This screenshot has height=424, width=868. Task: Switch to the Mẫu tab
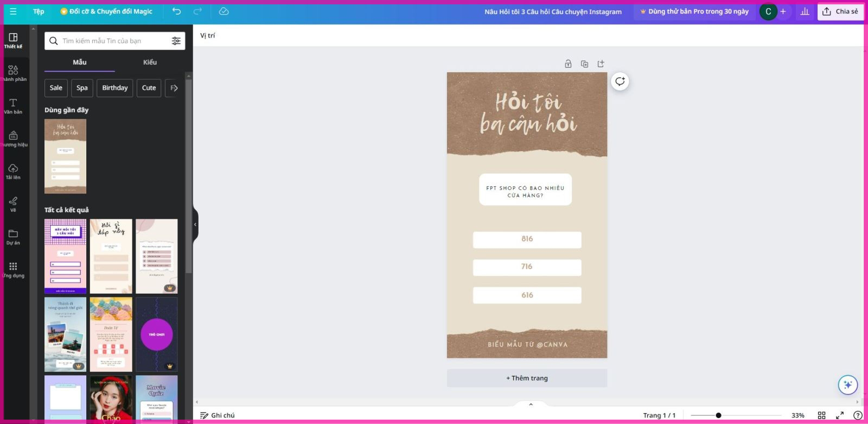[x=80, y=62]
